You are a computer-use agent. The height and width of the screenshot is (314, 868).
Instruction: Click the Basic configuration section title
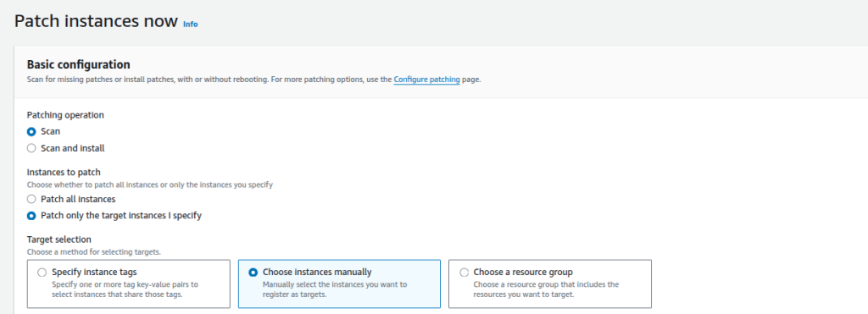pos(79,64)
